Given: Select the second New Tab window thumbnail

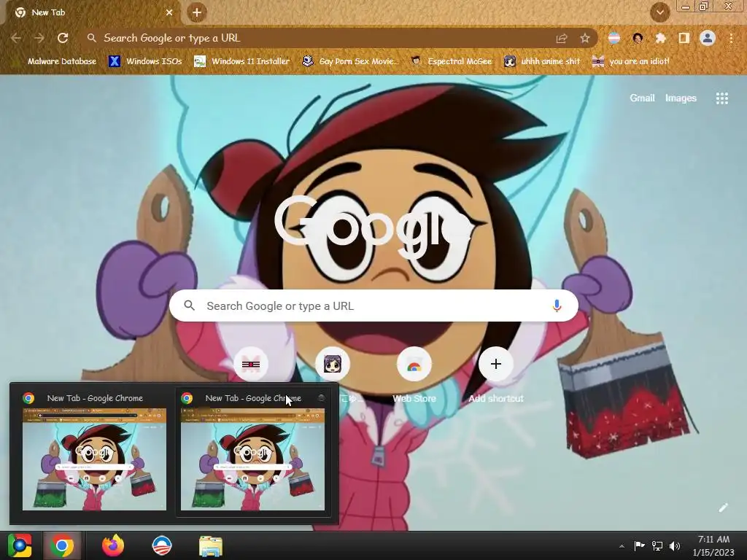Looking at the screenshot, I should [252, 452].
